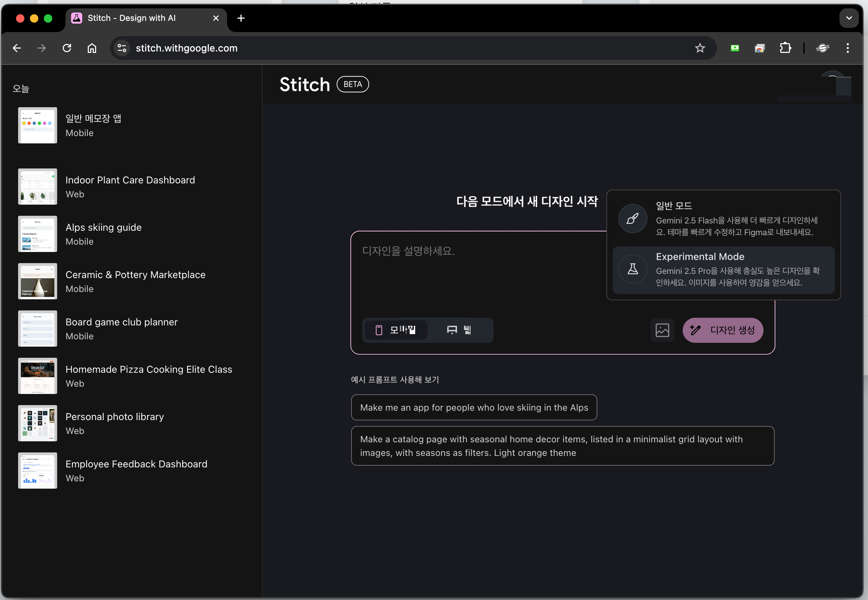868x600 pixels.
Task: Expand the tab search chevron
Action: [849, 18]
